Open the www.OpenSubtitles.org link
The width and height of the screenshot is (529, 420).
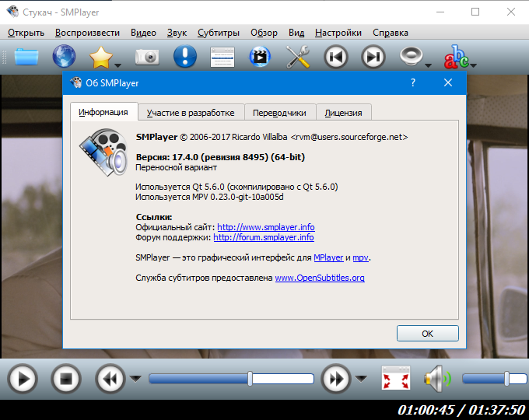tap(320, 278)
